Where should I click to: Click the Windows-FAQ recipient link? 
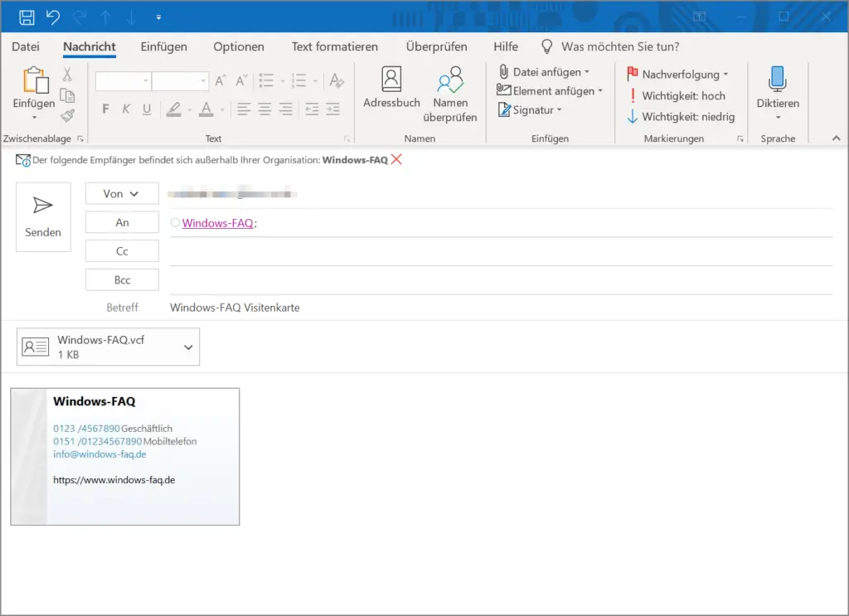coord(217,223)
